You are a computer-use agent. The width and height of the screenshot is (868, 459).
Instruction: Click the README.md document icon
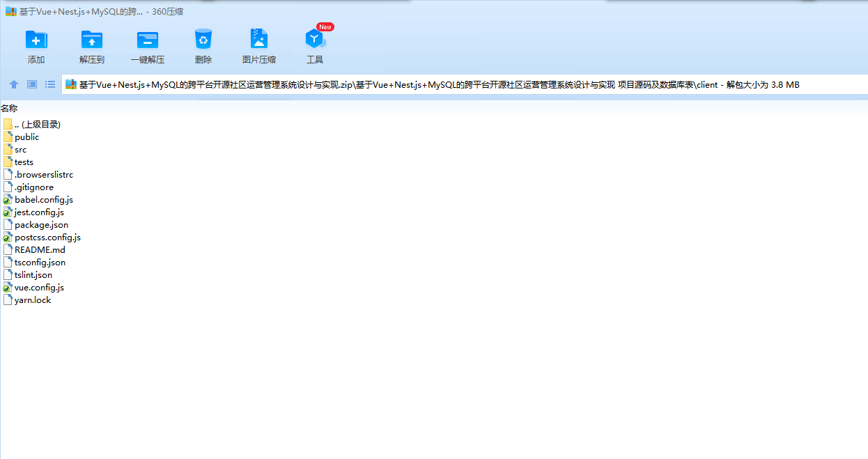click(x=8, y=250)
